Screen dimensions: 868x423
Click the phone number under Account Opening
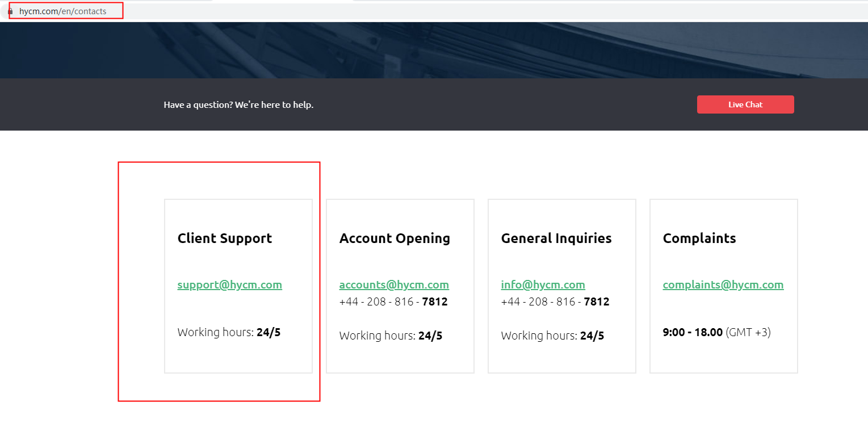click(393, 301)
